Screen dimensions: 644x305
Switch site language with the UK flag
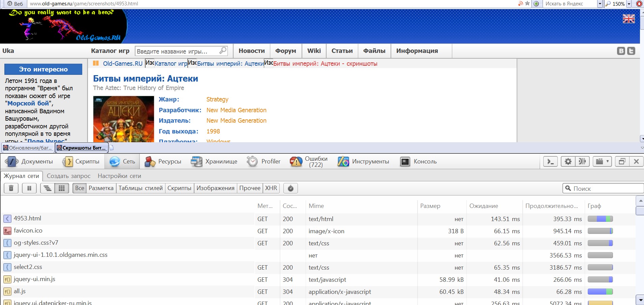coord(628,19)
